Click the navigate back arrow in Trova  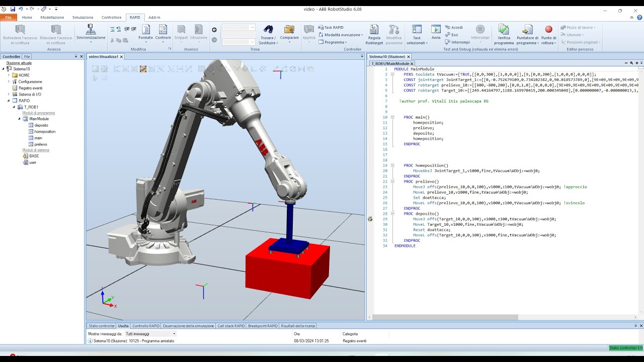coord(214,30)
